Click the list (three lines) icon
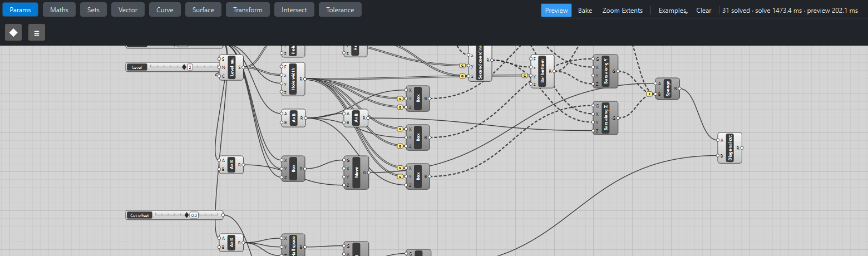The width and height of the screenshot is (868, 256). (x=37, y=32)
